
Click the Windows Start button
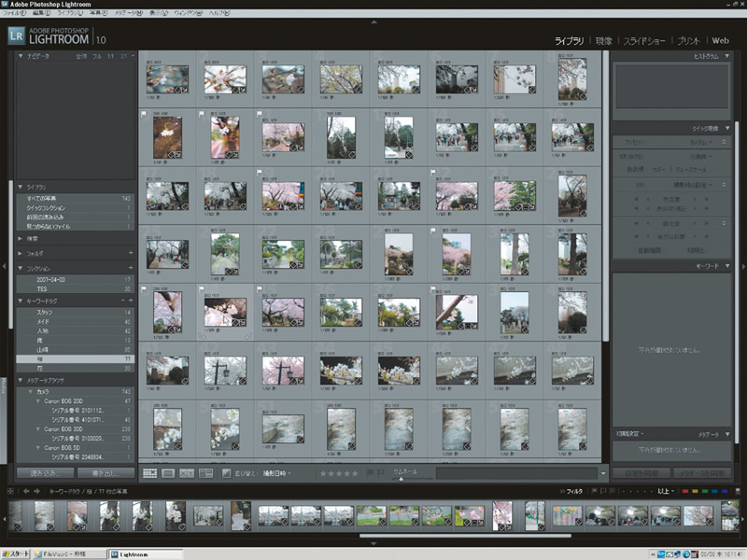point(17,553)
